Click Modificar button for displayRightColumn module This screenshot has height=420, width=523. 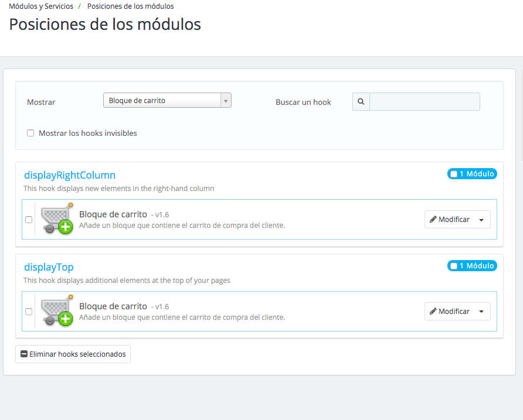tap(450, 219)
